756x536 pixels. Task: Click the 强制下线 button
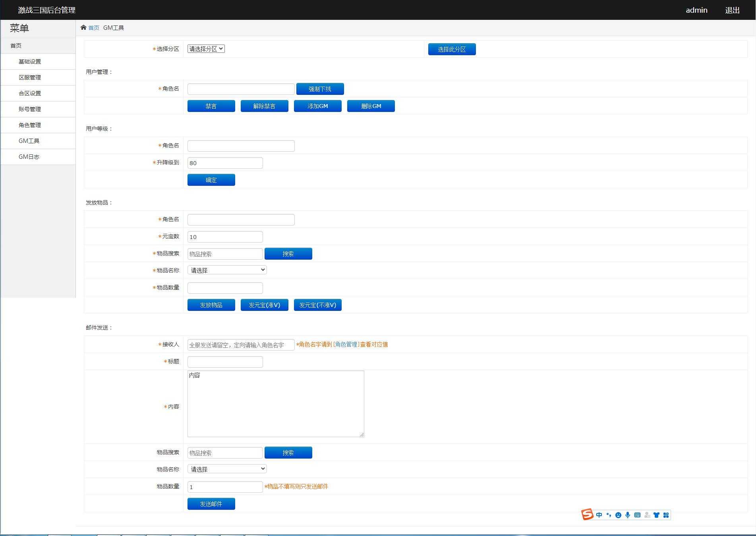pos(320,89)
